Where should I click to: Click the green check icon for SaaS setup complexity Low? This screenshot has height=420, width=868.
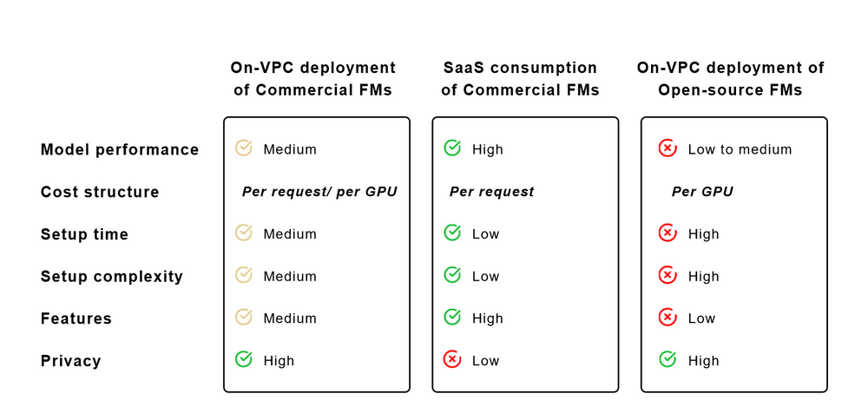click(x=452, y=276)
